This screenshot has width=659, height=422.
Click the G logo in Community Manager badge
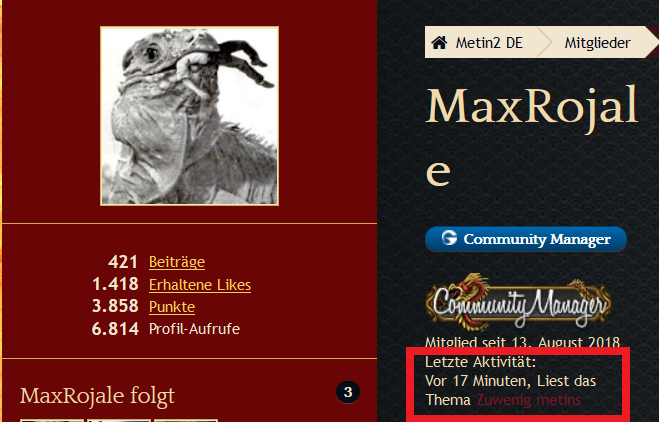point(449,238)
